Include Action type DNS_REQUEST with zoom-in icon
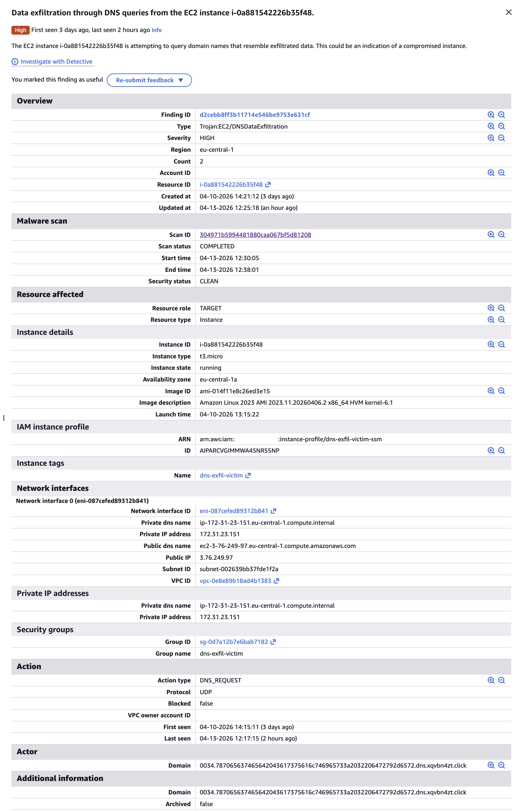 tap(491, 680)
